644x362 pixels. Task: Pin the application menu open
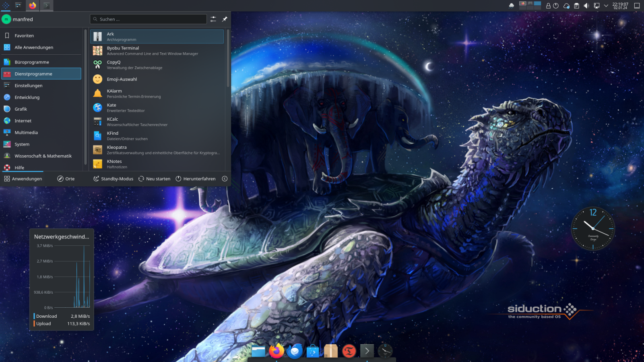pos(225,19)
